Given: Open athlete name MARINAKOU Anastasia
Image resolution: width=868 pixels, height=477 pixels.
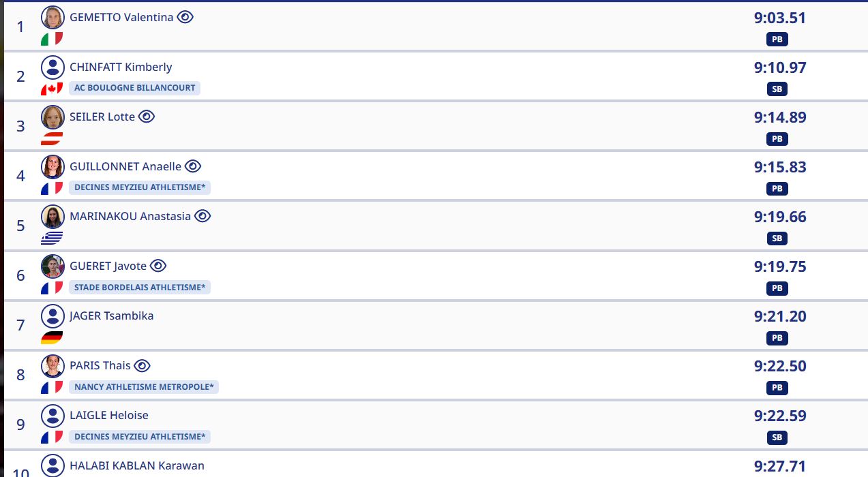Looking at the screenshot, I should (x=130, y=217).
